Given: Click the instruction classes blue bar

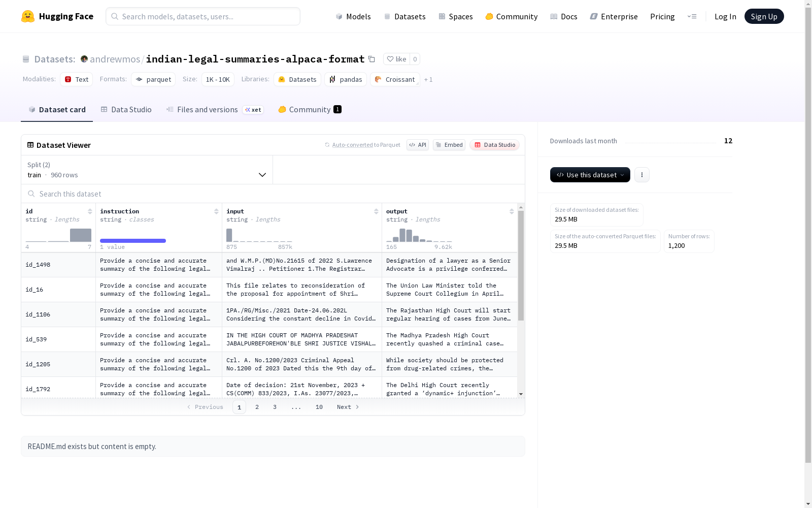Looking at the screenshot, I should pos(133,241).
